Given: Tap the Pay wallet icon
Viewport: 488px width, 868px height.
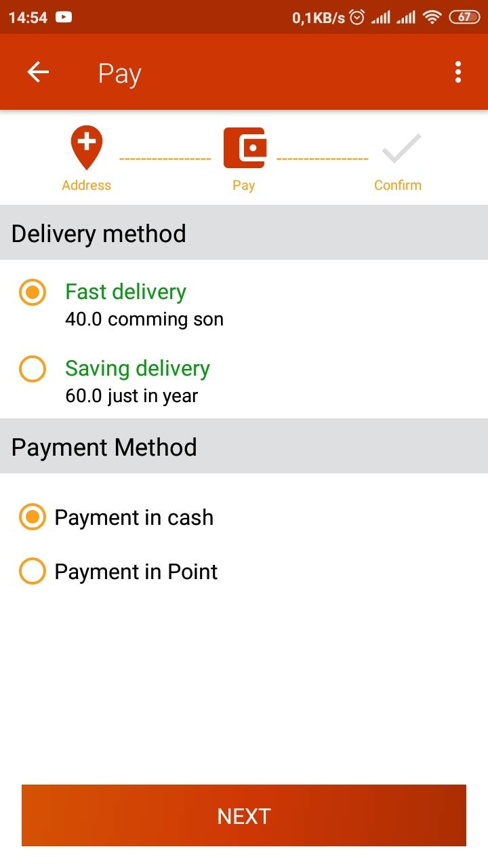Looking at the screenshot, I should click(x=244, y=148).
